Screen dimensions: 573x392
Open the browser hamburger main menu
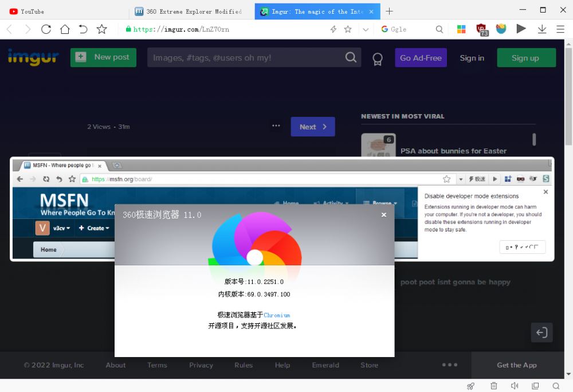point(560,29)
